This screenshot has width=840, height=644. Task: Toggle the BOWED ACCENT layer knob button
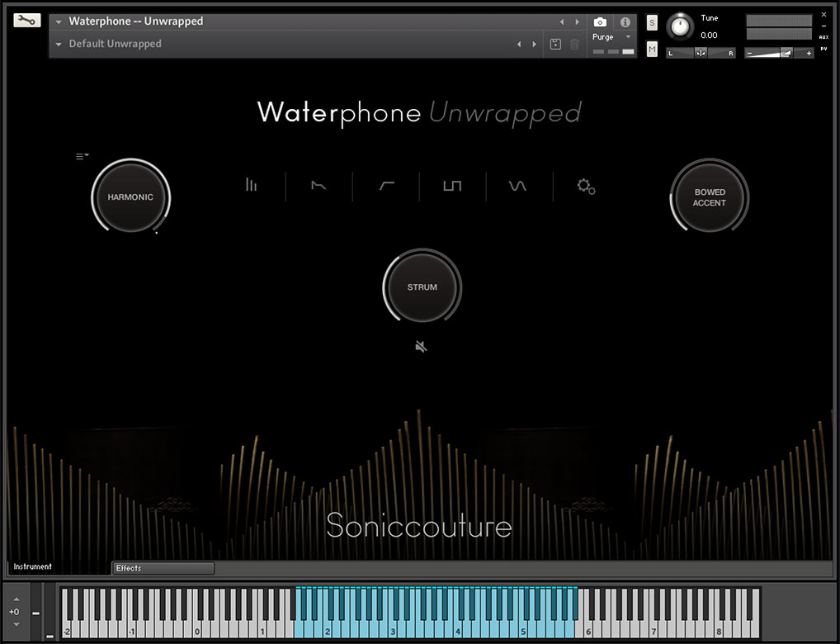pyautogui.click(x=710, y=197)
